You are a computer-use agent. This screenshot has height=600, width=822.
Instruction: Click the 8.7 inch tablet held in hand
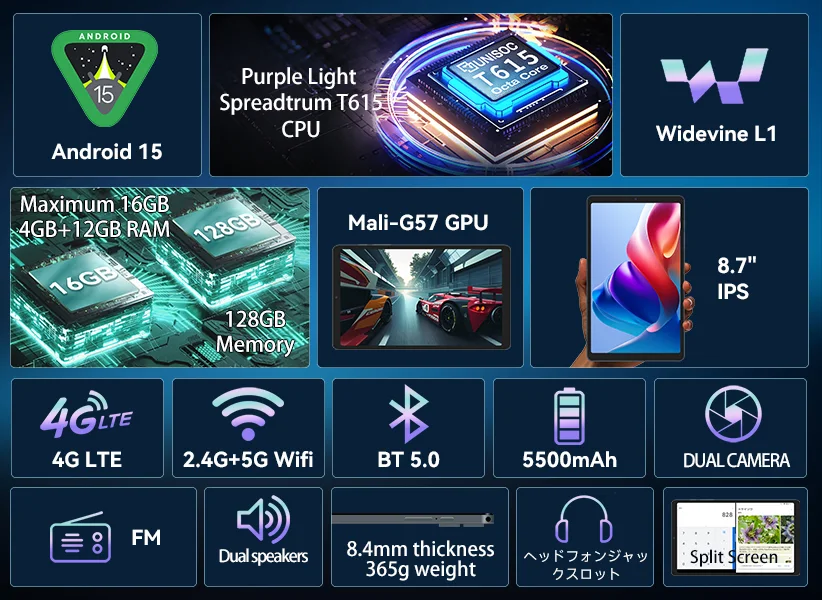tap(635, 279)
